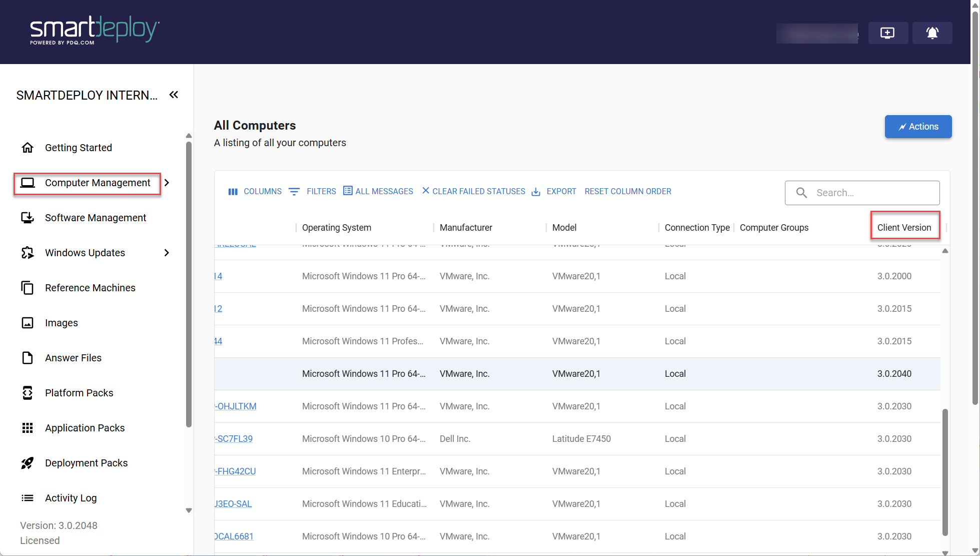This screenshot has height=556, width=980.
Task: Click the Deployment Packs rocket icon
Action: click(x=28, y=463)
